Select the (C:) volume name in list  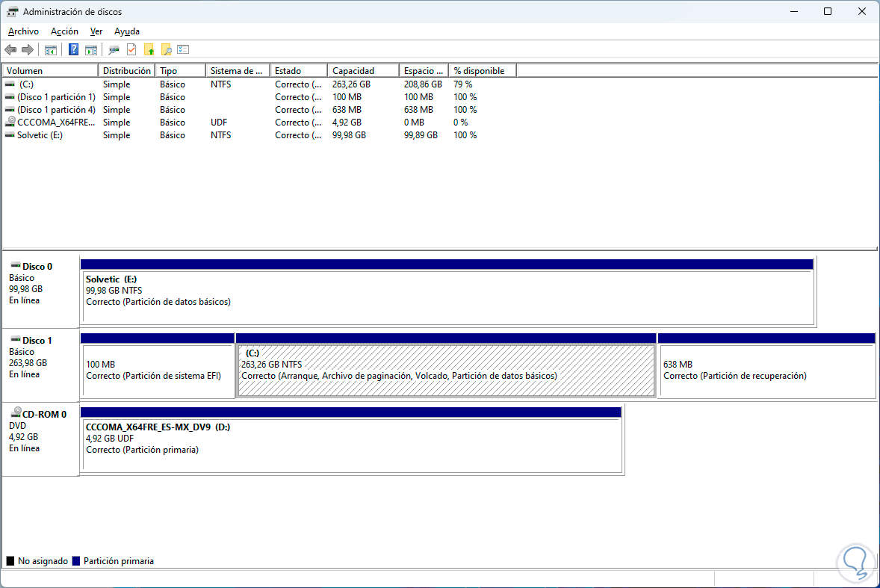(x=26, y=84)
